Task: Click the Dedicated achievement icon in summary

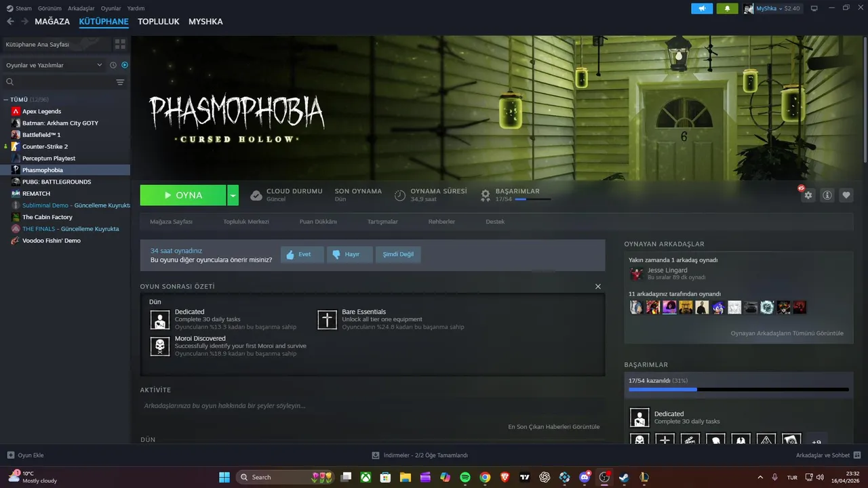Action: 160,320
